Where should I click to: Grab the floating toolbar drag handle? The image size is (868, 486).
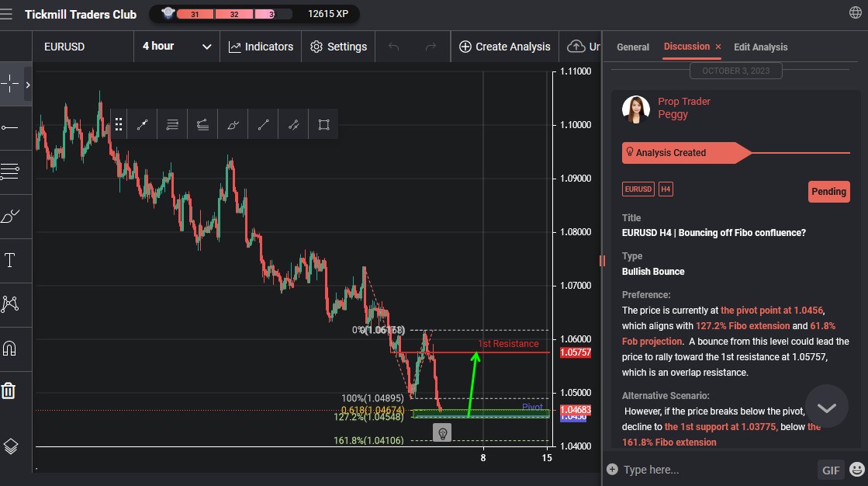point(119,124)
